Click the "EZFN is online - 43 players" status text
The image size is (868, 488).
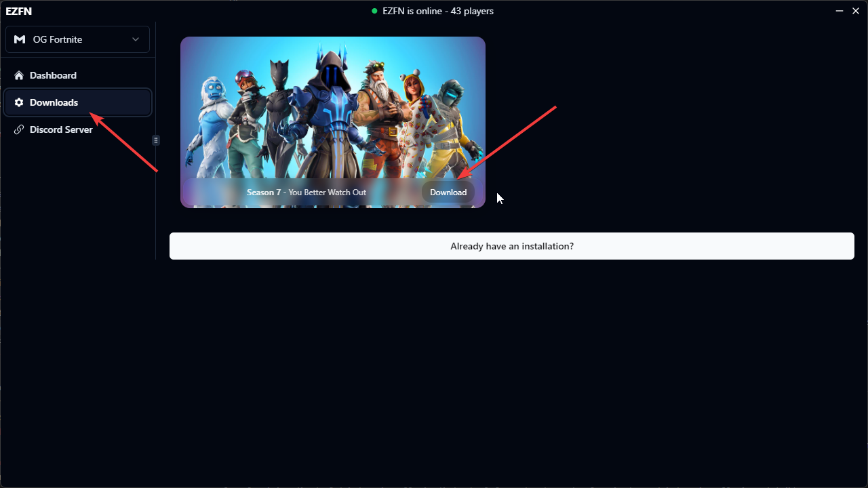coord(438,11)
